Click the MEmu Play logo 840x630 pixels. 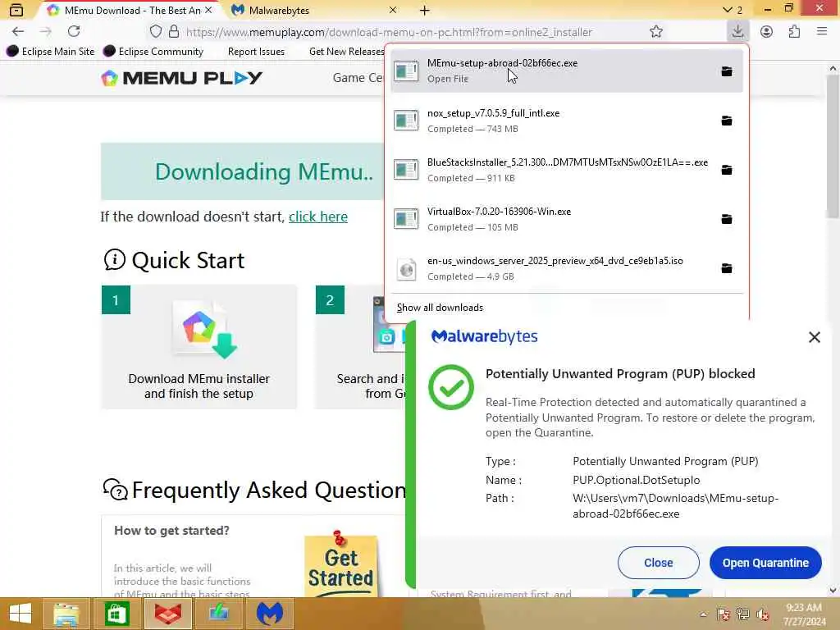coord(182,78)
